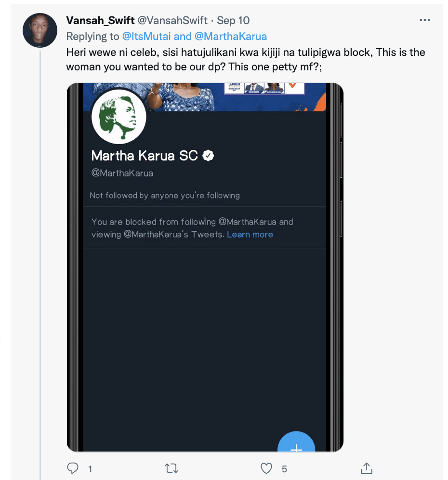Click the Vansah_Swift display name
This screenshot has height=480, width=448.
coord(100,21)
